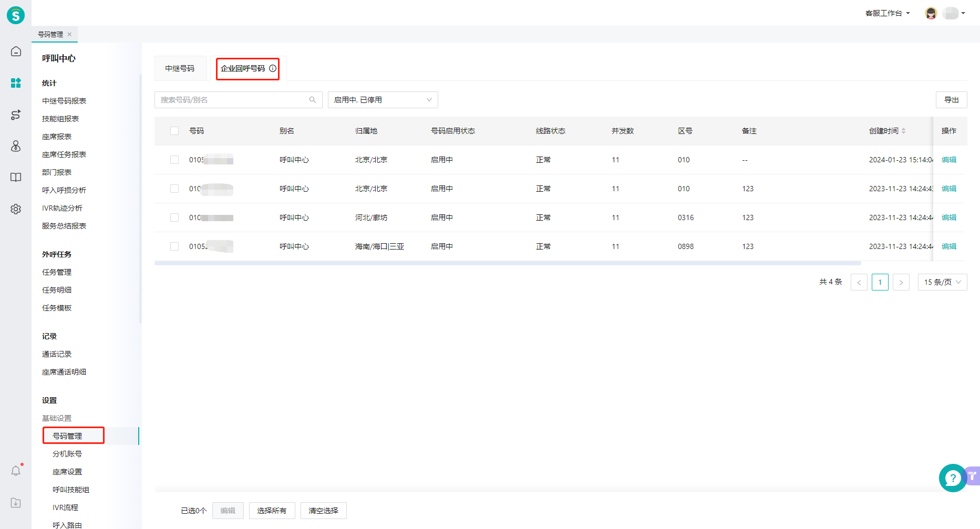Open 座席报表 in sidebar

[x=57, y=137]
